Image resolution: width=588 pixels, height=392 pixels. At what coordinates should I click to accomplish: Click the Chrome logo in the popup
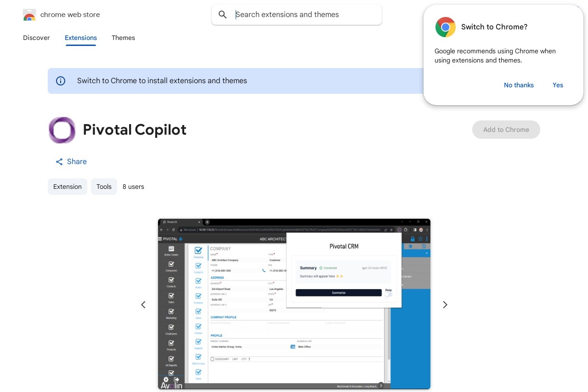(x=446, y=27)
